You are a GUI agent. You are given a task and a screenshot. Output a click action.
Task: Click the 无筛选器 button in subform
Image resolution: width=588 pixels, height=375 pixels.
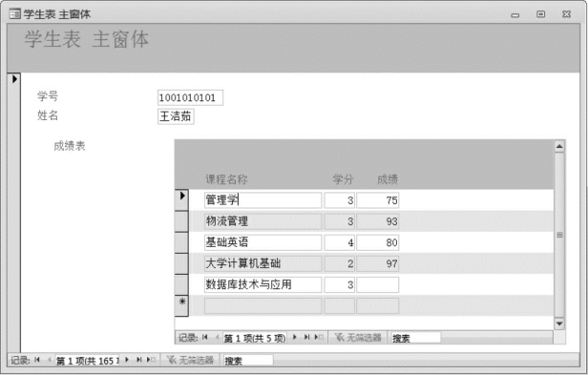point(358,338)
